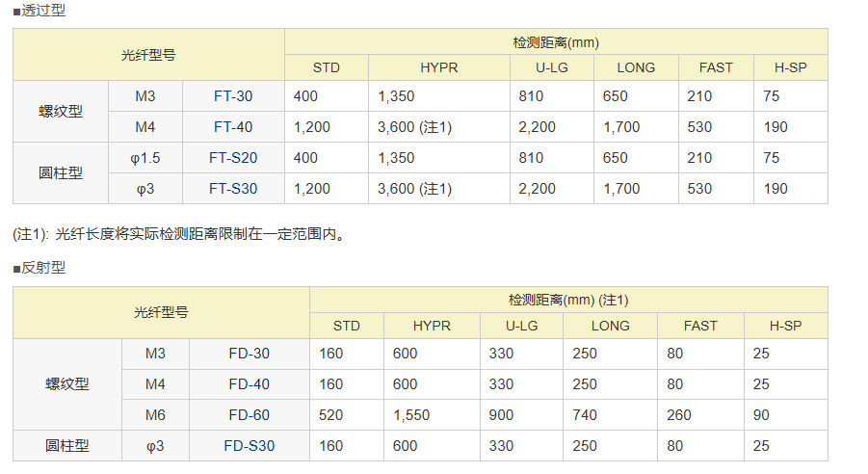The width and height of the screenshot is (868, 474).
Task: Click the 3,600 (注1) cell for FT-40
Action: click(x=439, y=127)
